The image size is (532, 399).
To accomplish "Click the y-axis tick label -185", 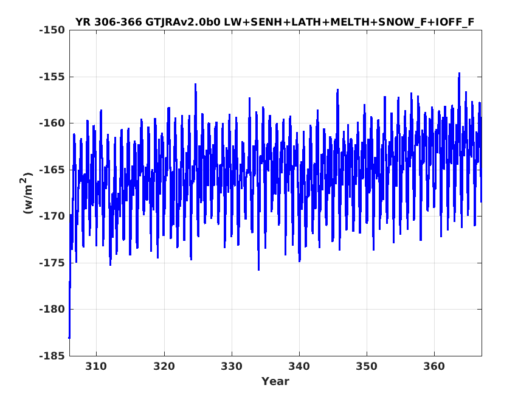I will click(x=52, y=356).
